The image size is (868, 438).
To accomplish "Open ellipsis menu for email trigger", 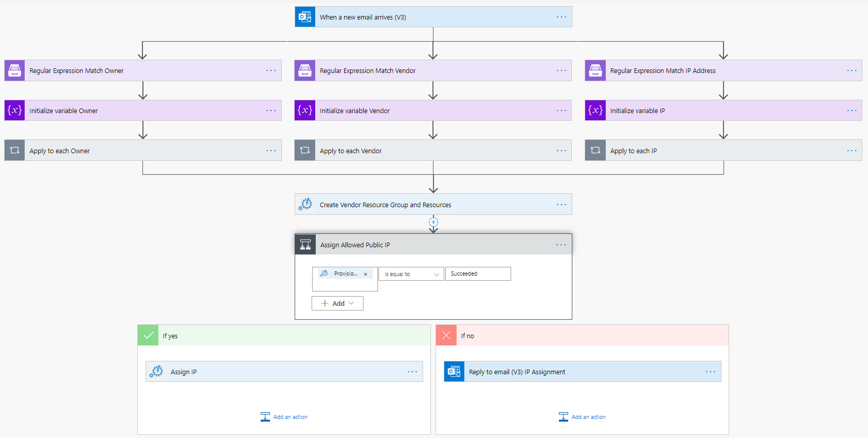I will coord(561,17).
